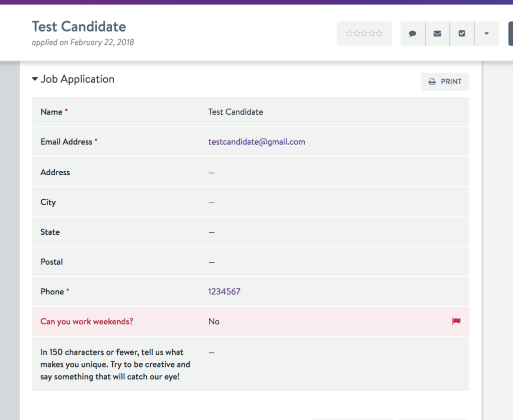Screen dimensions: 513x420
Task: Select the 'Can you work weekends?' row
Action: (250, 321)
